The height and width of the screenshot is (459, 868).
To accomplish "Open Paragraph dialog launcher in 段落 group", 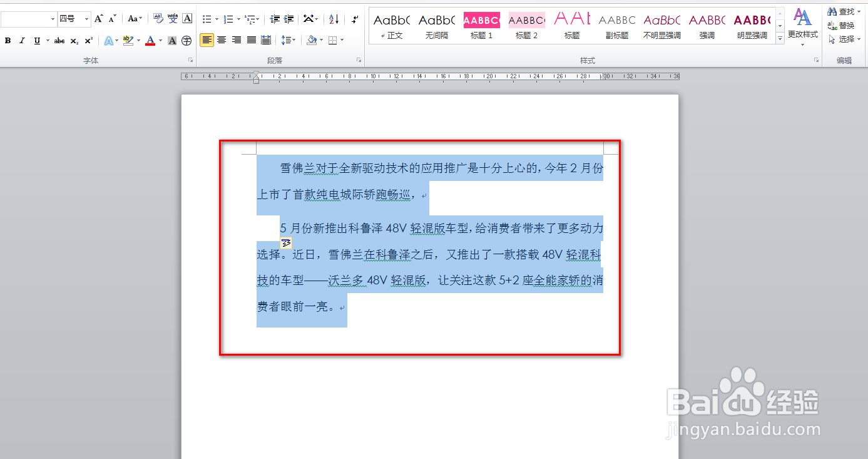I will [359, 60].
